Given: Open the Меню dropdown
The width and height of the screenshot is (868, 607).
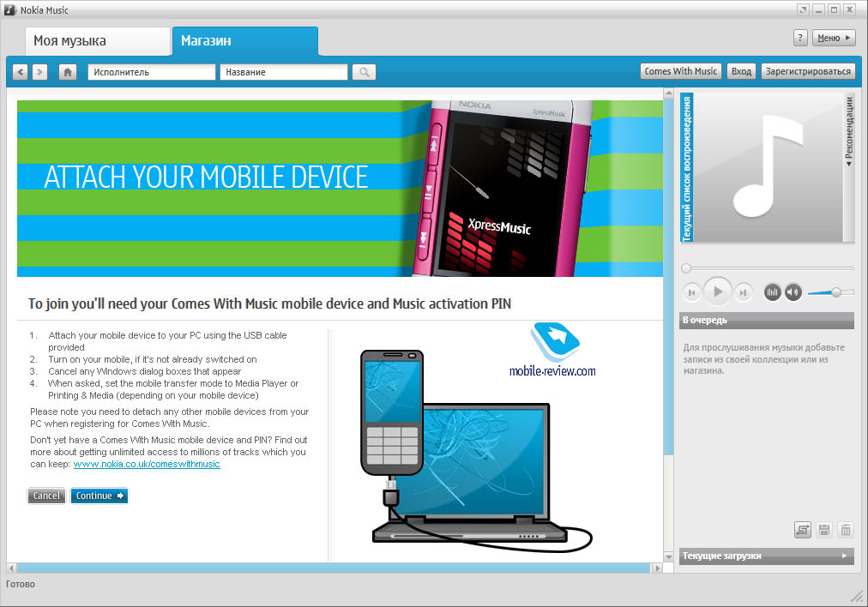Looking at the screenshot, I should [x=834, y=38].
